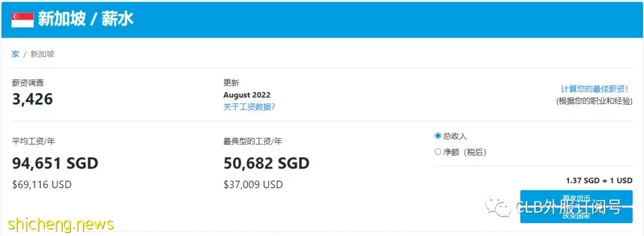Click the 94,651 SGD average salary figure
Screen dimensions: 644x236
click(55, 164)
